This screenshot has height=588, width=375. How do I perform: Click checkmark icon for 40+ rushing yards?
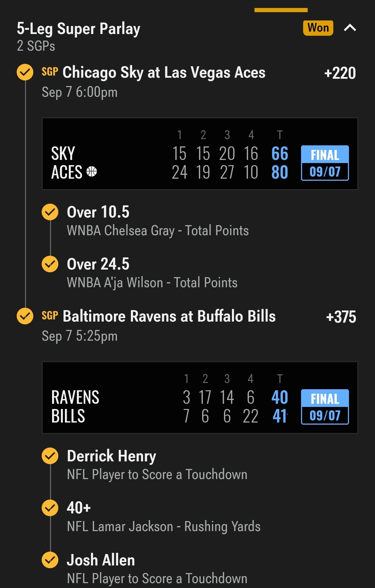tap(50, 508)
